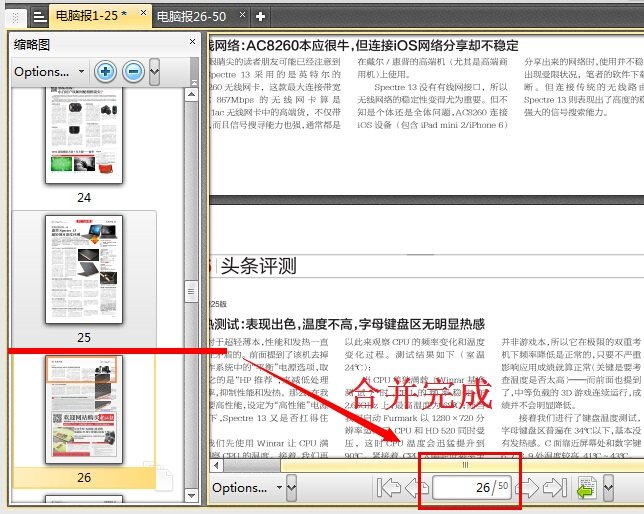The width and height of the screenshot is (644, 514).
Task: Add a new tab with plus button
Action: click(x=261, y=16)
